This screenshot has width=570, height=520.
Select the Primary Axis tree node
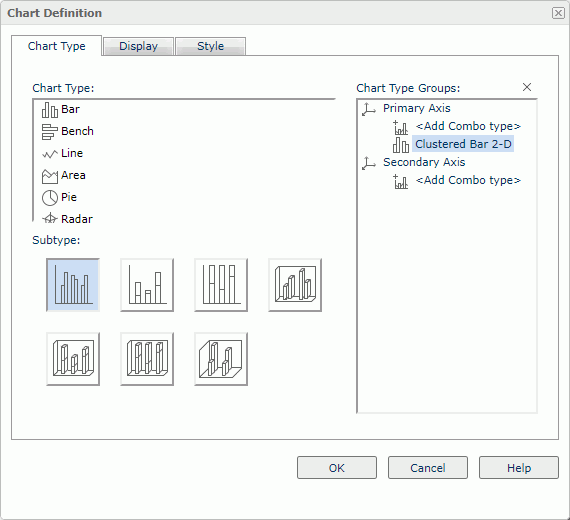tap(417, 108)
